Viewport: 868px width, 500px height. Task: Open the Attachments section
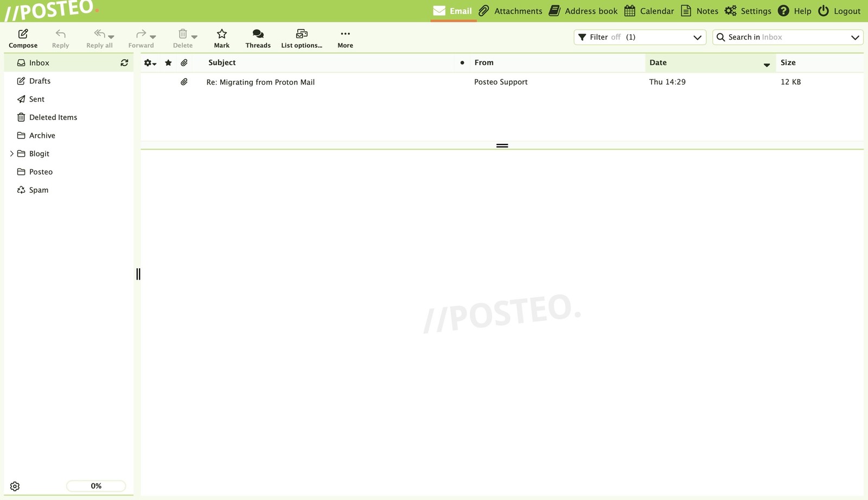point(510,11)
